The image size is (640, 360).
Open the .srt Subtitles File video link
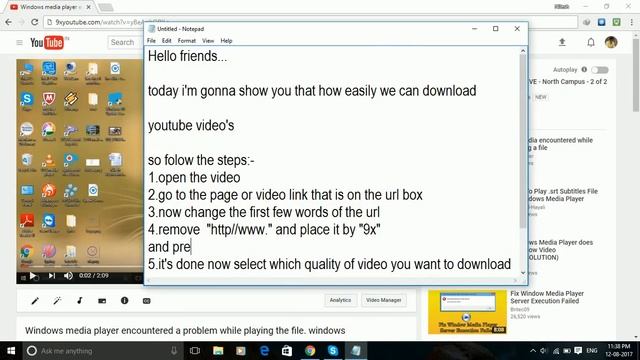tap(562, 195)
